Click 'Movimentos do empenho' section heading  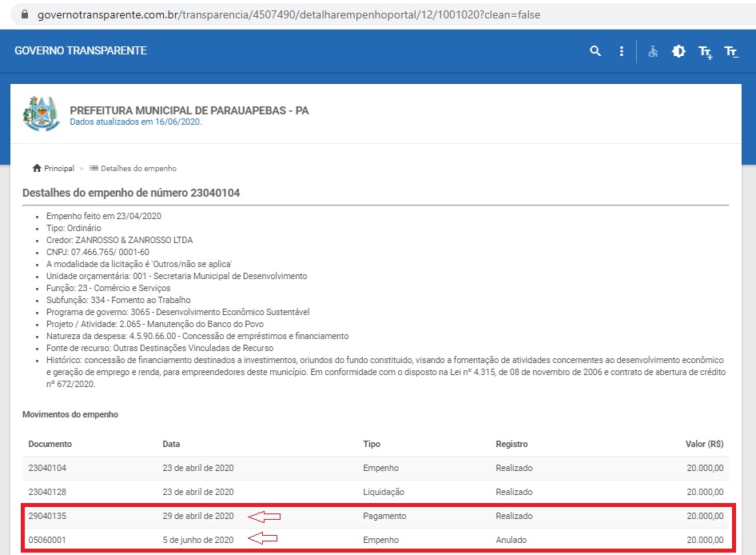70,414
